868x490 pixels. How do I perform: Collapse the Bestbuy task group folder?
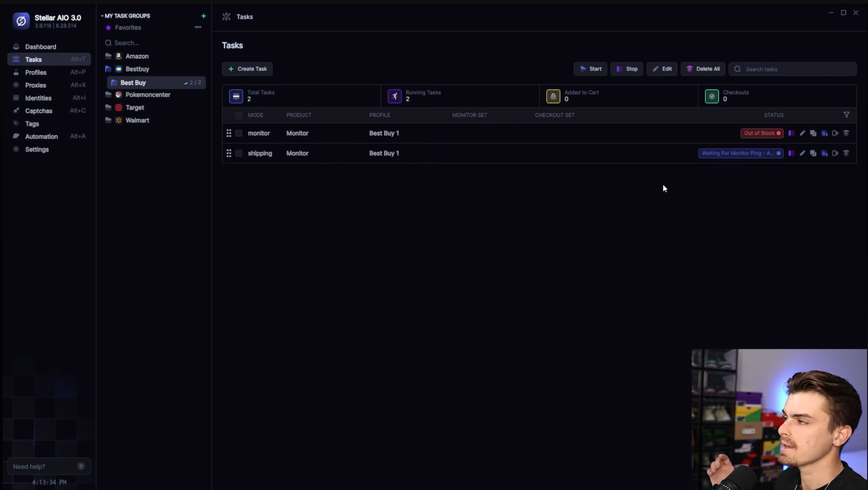pos(108,69)
